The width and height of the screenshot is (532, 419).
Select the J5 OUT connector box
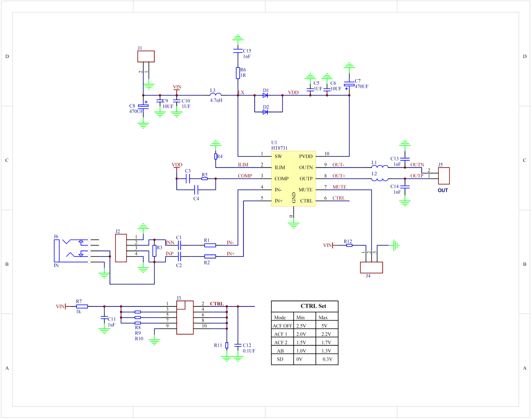(x=443, y=176)
